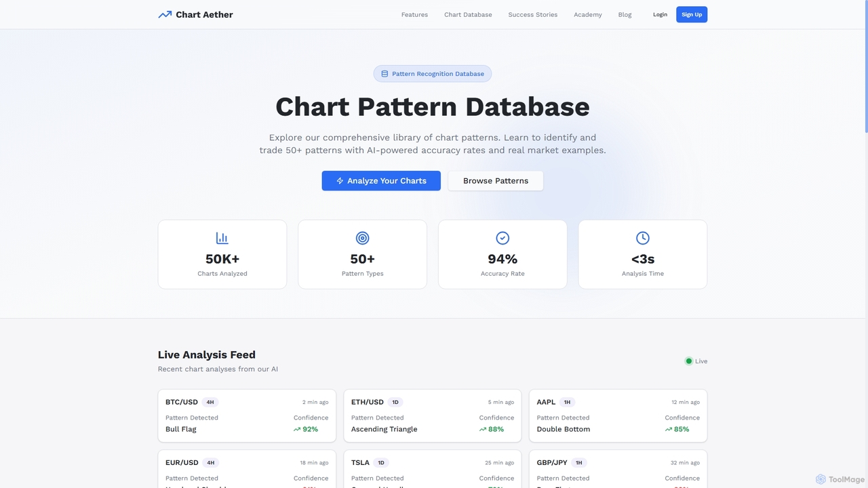This screenshot has height=488, width=868.
Task: Click the 50+ Pattern Types stat value
Action: pyautogui.click(x=363, y=259)
